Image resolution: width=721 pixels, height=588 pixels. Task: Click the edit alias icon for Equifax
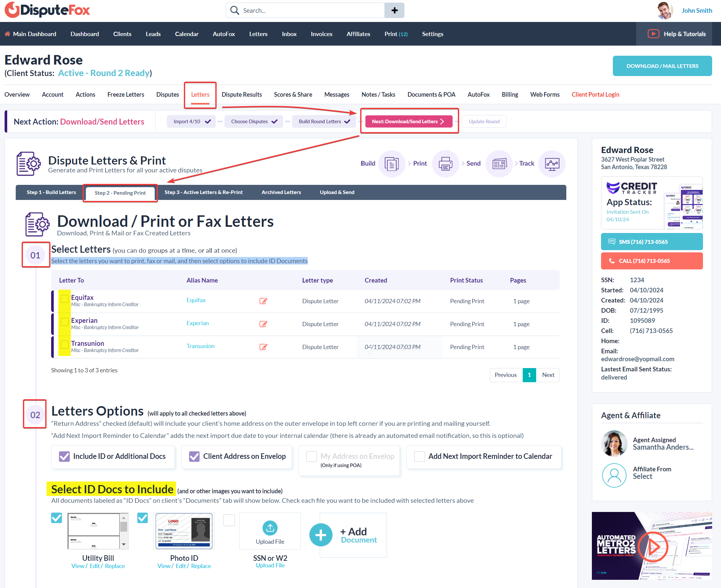[x=263, y=301]
